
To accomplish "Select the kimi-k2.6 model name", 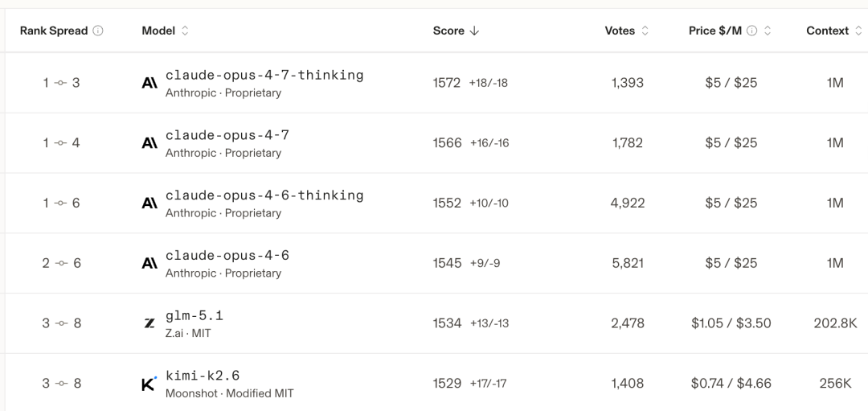I will pyautogui.click(x=203, y=376).
